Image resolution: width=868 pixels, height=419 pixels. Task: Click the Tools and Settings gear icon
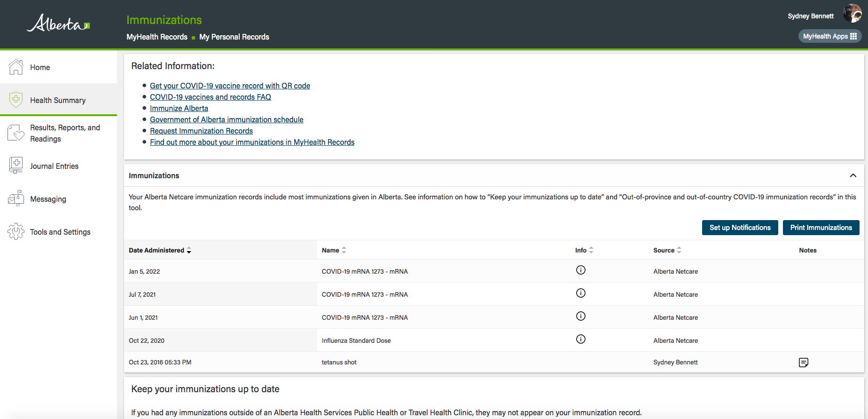pyautogui.click(x=16, y=231)
